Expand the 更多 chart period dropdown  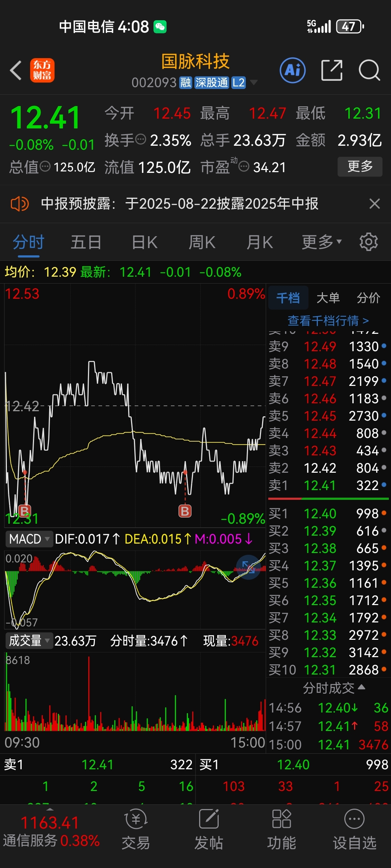tap(321, 242)
